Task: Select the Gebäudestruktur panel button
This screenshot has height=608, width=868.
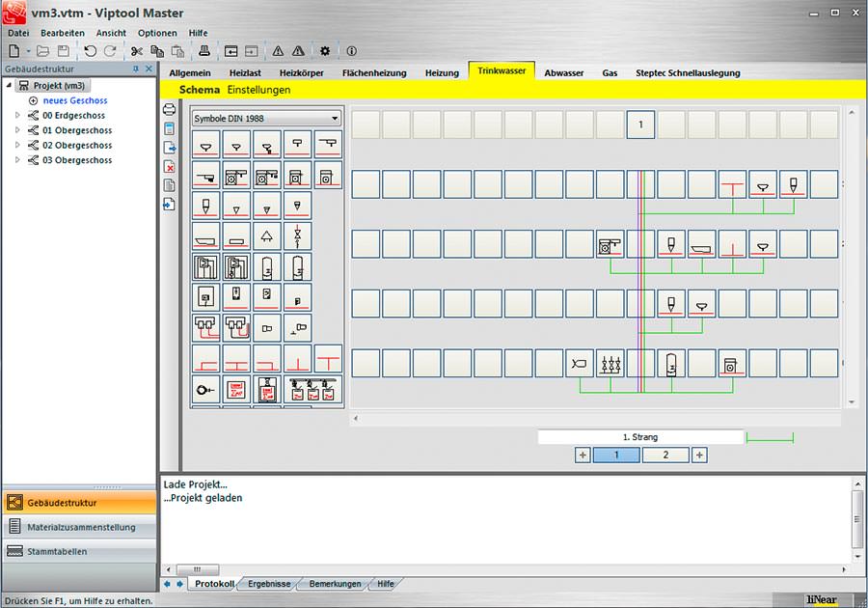Action: click(80, 503)
